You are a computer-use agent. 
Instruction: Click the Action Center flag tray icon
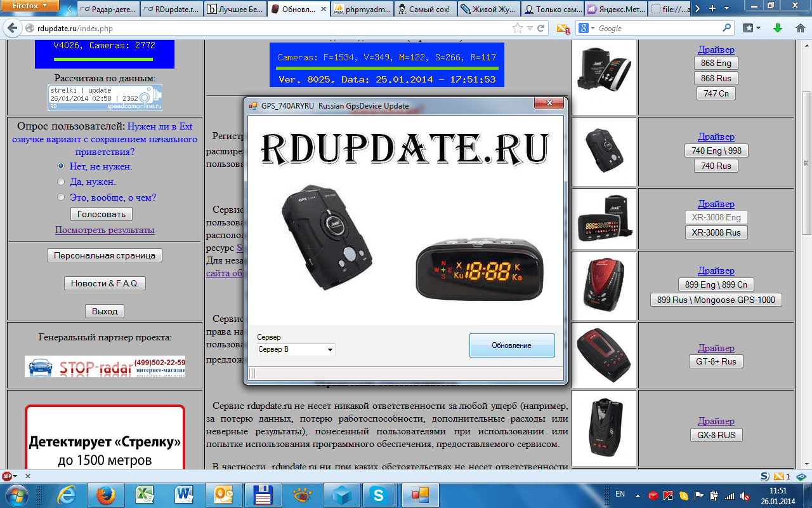point(700,496)
